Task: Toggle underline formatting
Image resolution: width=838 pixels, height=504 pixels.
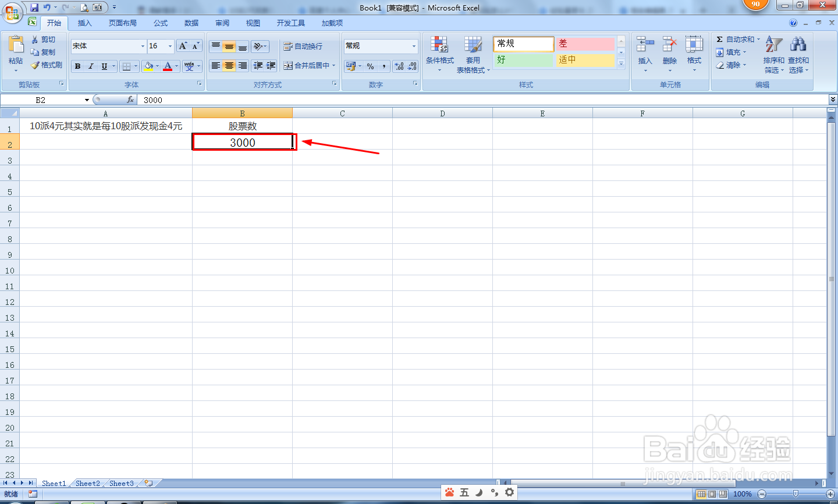Action: tap(104, 66)
